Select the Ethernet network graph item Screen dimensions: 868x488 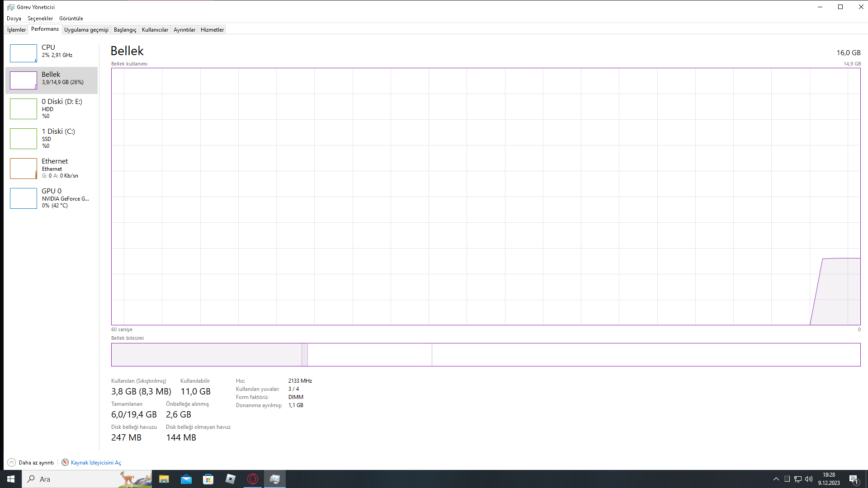[x=52, y=168]
